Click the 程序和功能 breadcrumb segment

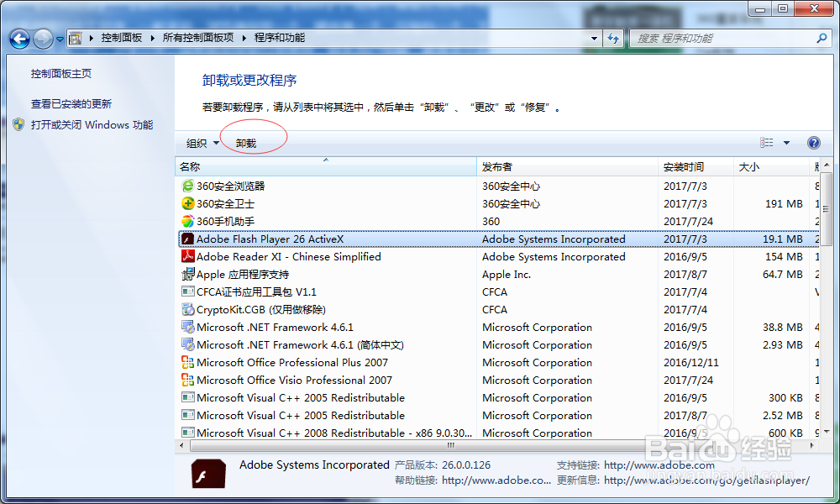[280, 38]
